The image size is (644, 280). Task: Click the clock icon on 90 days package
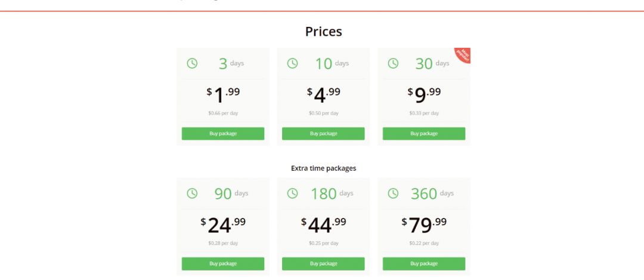[192, 193]
